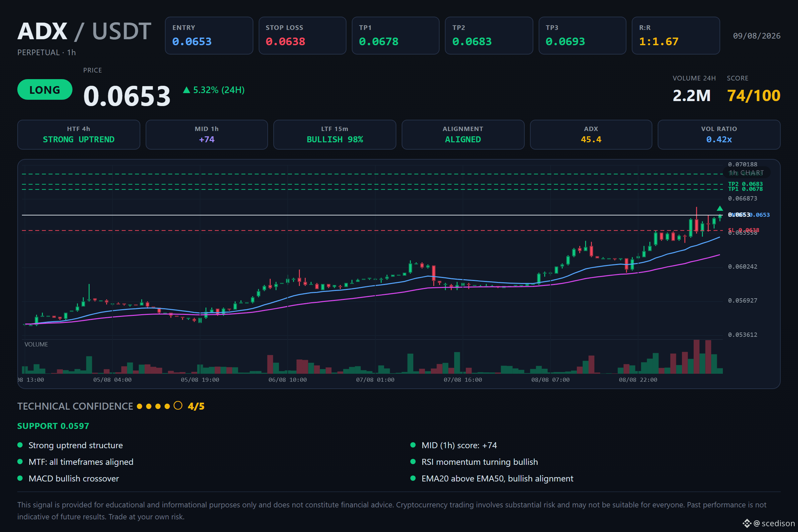Click the 4/5 confidence rating
The height and width of the screenshot is (532, 798).
point(196,406)
